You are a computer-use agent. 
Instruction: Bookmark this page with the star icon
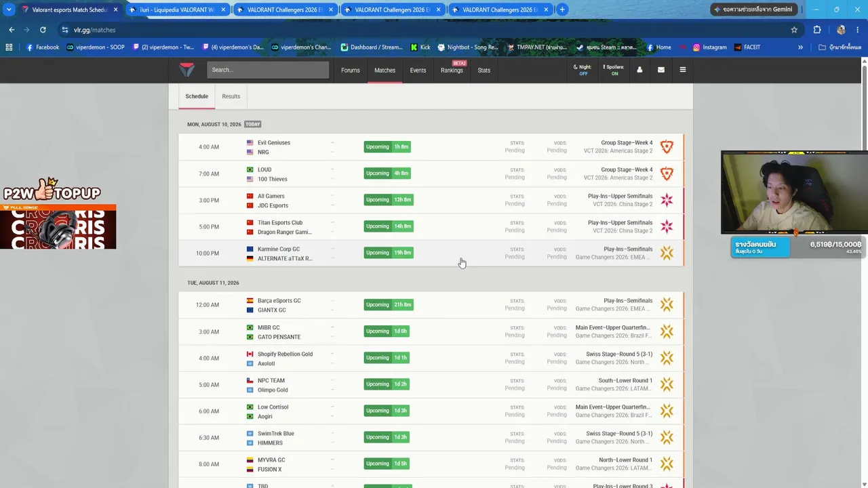(794, 30)
